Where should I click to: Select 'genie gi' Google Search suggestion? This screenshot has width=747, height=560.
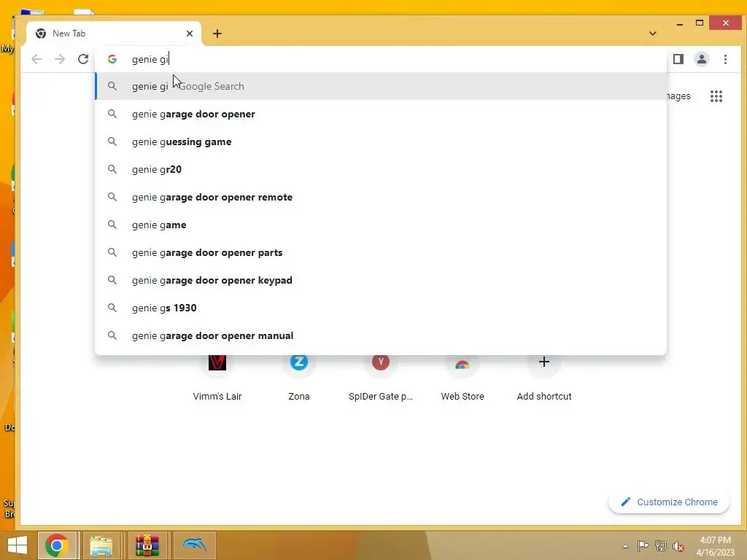pyautogui.click(x=381, y=86)
